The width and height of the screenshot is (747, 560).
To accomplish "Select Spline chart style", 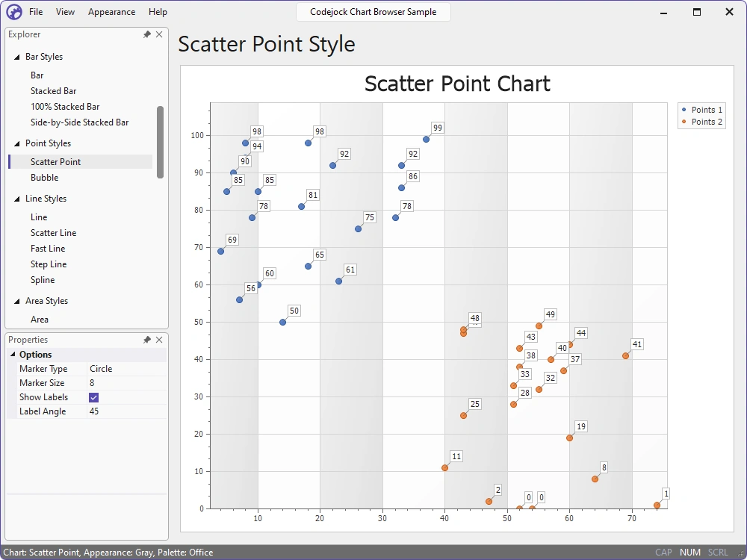I will tap(43, 280).
